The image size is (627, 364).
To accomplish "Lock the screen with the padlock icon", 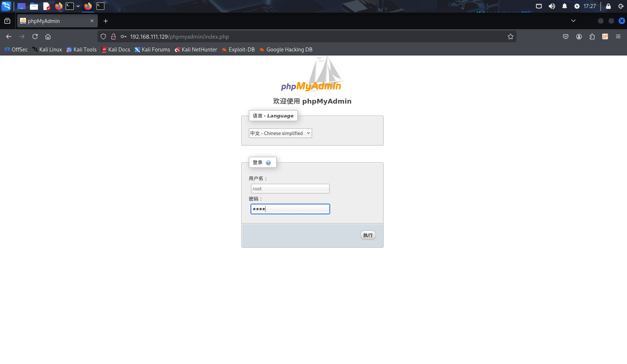I will [608, 6].
